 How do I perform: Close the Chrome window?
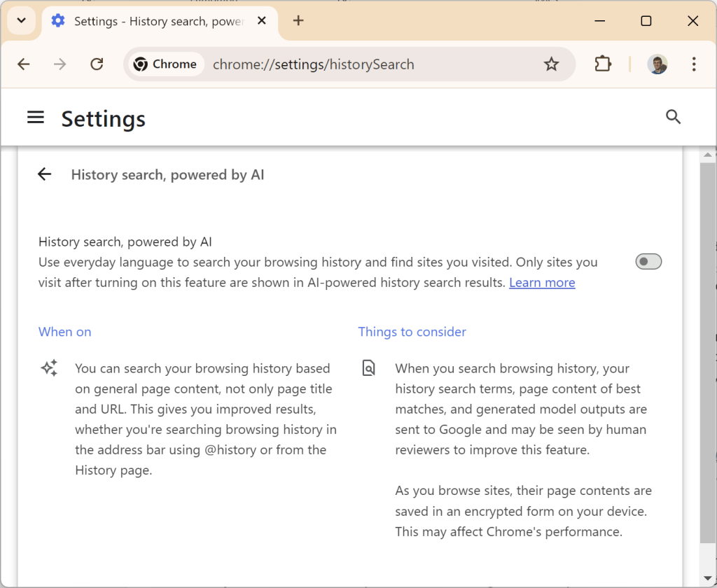point(692,20)
